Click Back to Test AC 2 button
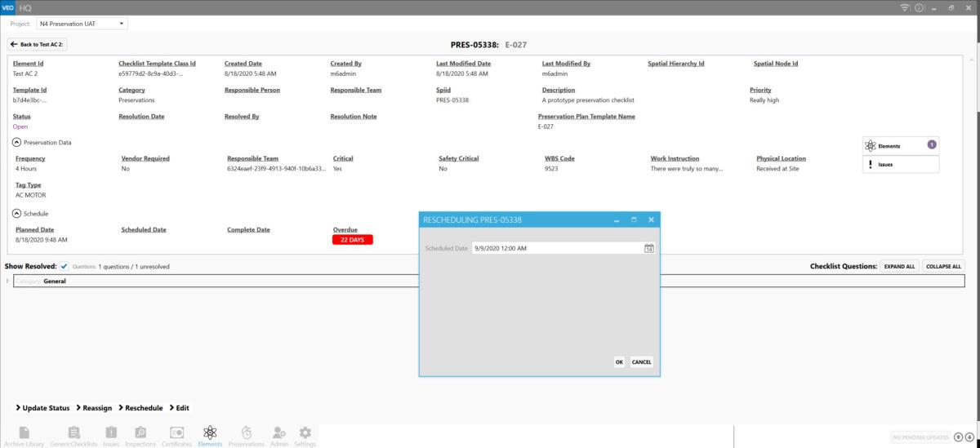The width and height of the screenshot is (980, 448). (38, 44)
